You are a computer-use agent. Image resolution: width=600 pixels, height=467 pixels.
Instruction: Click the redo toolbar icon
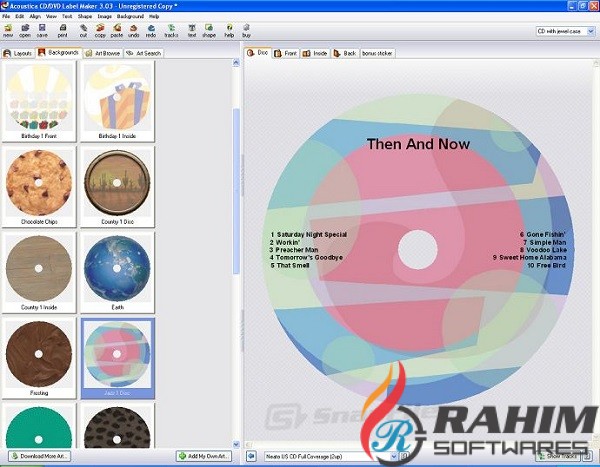tap(151, 31)
